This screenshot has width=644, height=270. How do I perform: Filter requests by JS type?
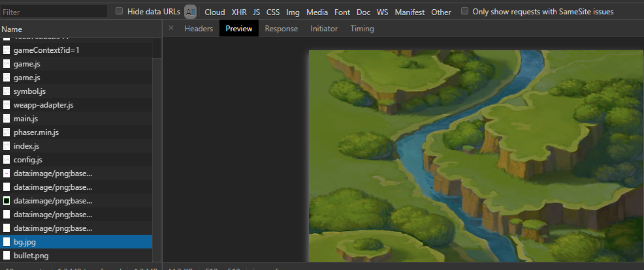coord(257,12)
